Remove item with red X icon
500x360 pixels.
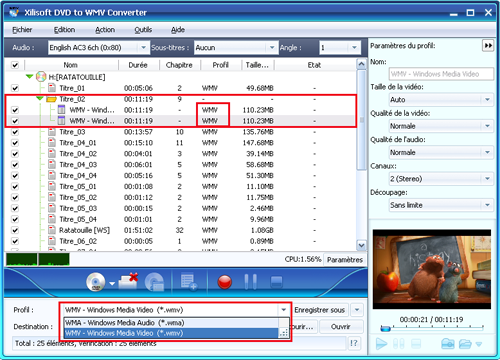point(129,282)
